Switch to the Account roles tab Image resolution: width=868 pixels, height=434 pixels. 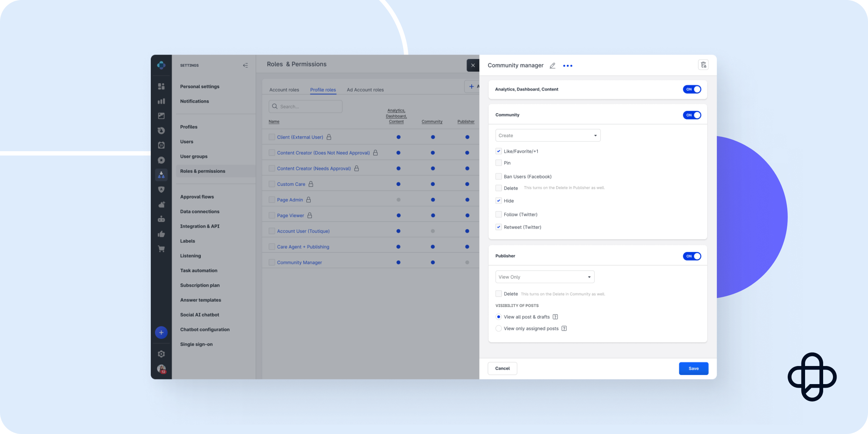tap(284, 89)
